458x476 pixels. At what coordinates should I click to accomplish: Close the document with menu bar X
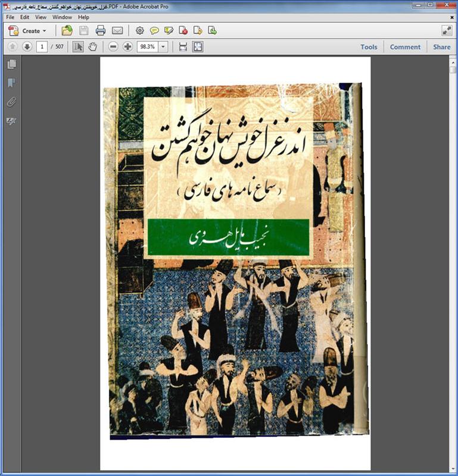tap(452, 18)
